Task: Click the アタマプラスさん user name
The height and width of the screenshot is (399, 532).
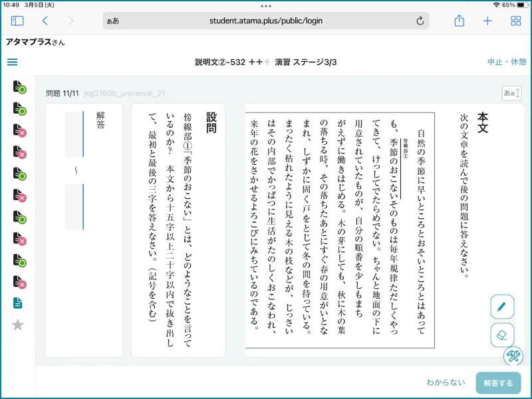Action: [x=35, y=42]
